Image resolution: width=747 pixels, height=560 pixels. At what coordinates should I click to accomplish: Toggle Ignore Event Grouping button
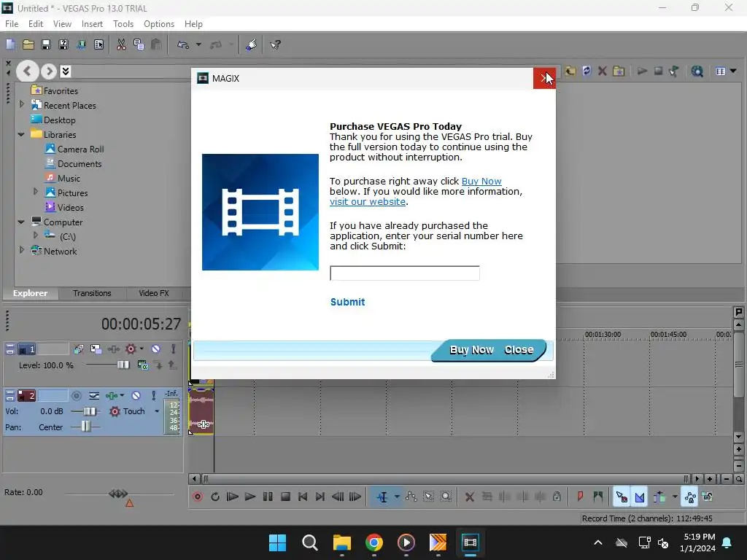click(x=708, y=497)
